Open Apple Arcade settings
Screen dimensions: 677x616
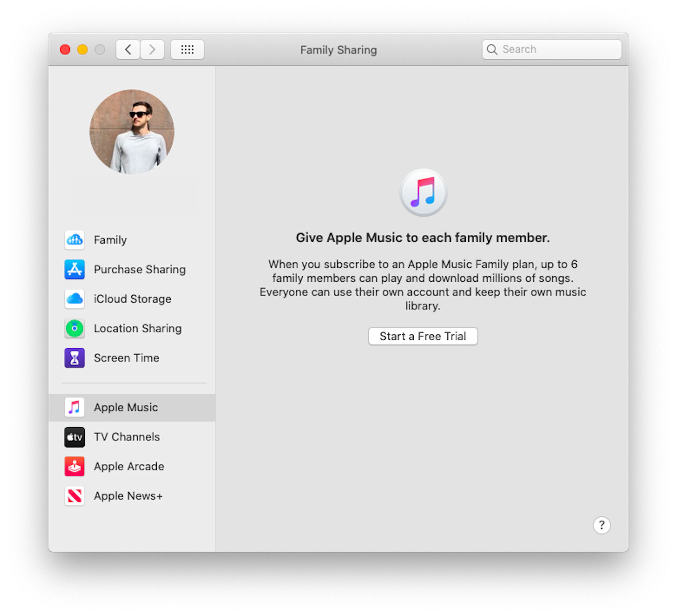[129, 466]
